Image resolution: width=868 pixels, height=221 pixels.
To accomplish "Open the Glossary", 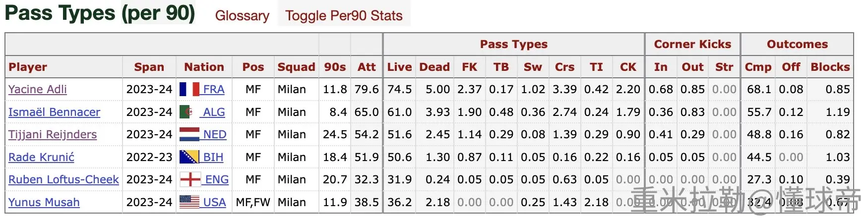I will tap(242, 15).
